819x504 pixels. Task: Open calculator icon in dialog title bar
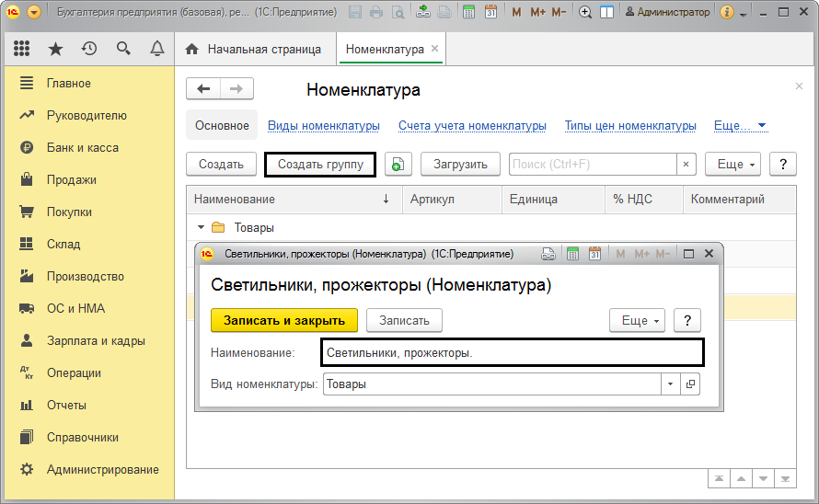coord(573,254)
